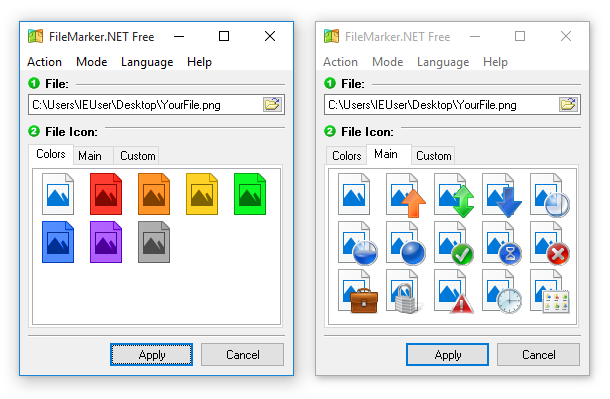Select the default white file icon in Colors tab
This screenshot has height=399, width=610.
(58, 194)
